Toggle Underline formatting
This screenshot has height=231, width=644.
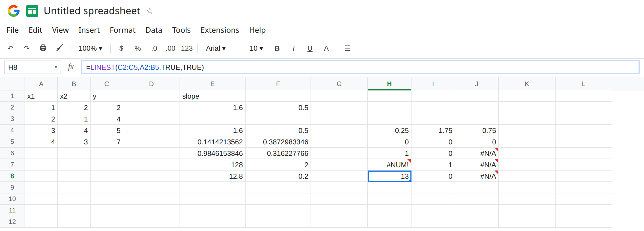click(310, 48)
